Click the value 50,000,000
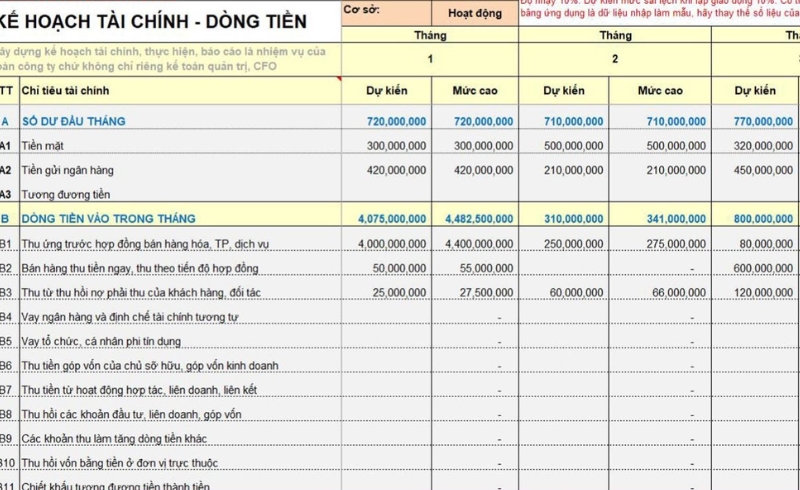Viewport: 800px width, 490px height. point(399,268)
